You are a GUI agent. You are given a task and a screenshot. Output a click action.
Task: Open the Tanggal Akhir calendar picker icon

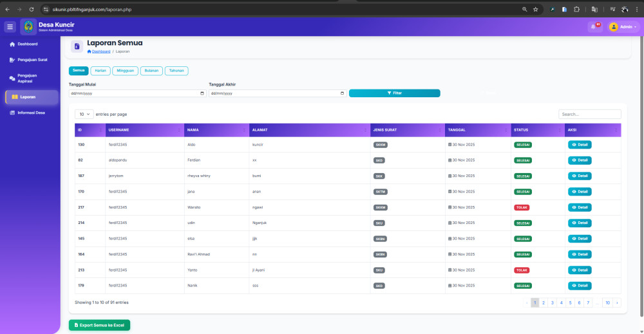coord(342,93)
